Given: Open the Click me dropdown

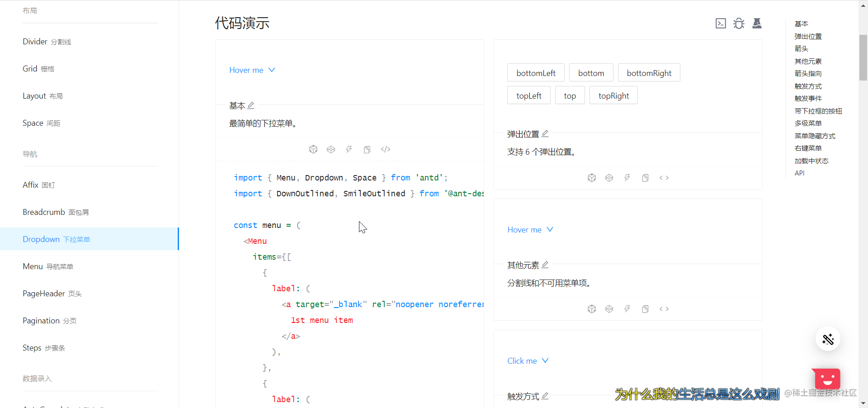Looking at the screenshot, I should pyautogui.click(x=528, y=361).
